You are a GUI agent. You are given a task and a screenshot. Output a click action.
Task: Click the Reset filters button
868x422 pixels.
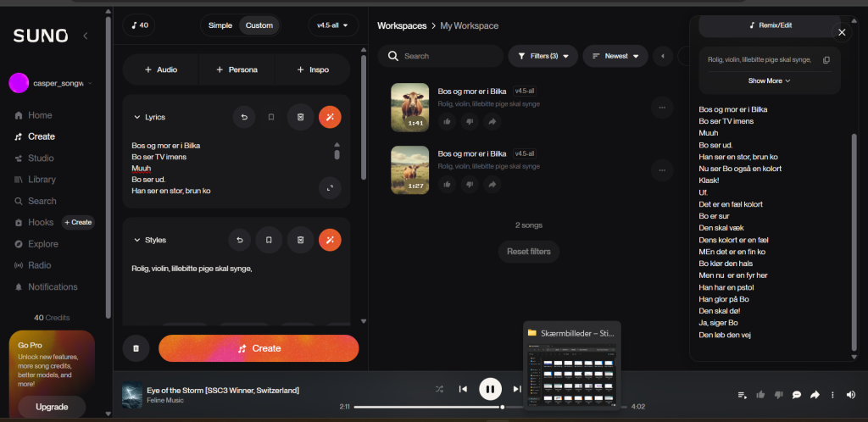click(528, 252)
